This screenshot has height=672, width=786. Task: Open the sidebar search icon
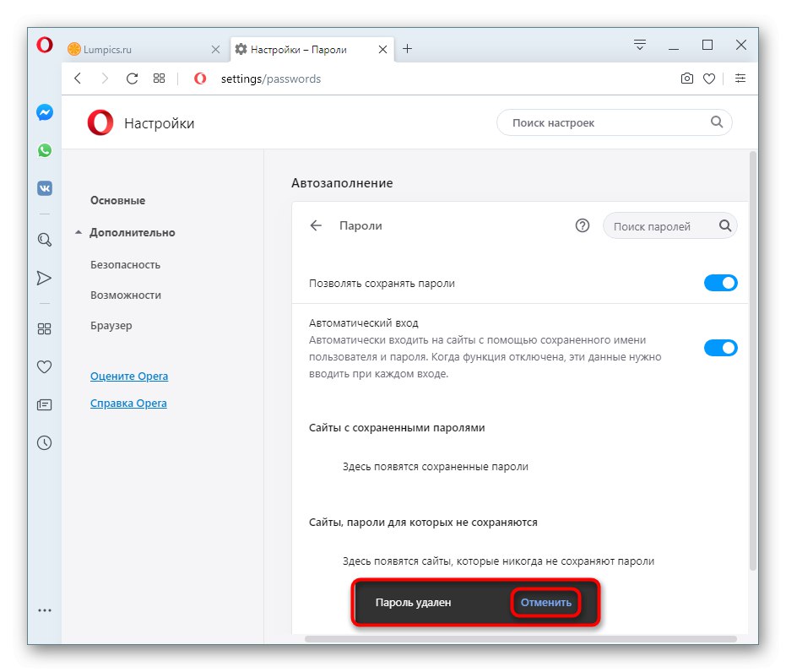pyautogui.click(x=45, y=240)
